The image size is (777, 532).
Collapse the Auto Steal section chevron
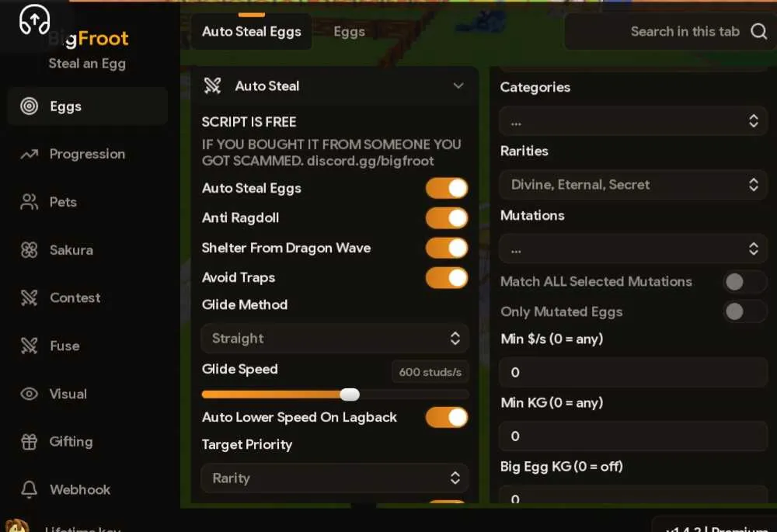pyautogui.click(x=458, y=85)
